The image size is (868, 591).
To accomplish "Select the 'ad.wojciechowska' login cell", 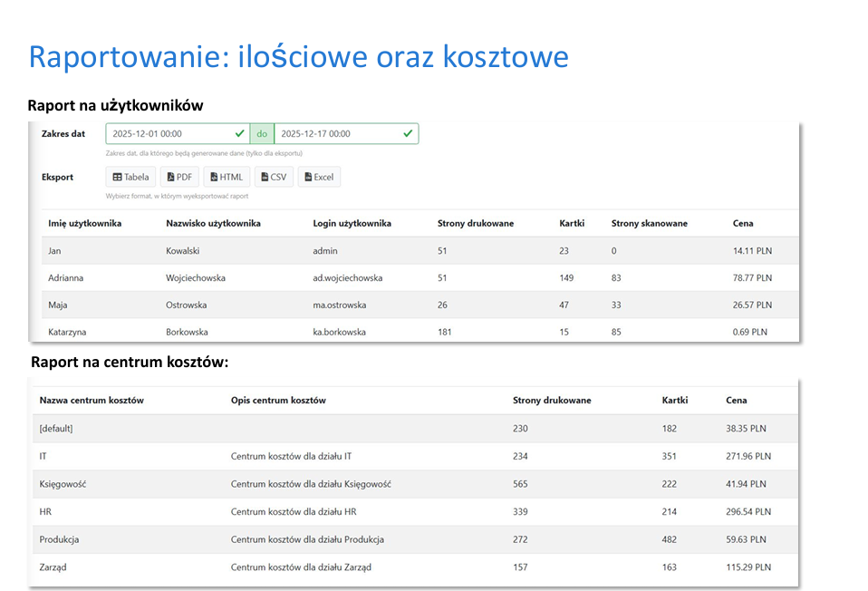I will [x=348, y=278].
